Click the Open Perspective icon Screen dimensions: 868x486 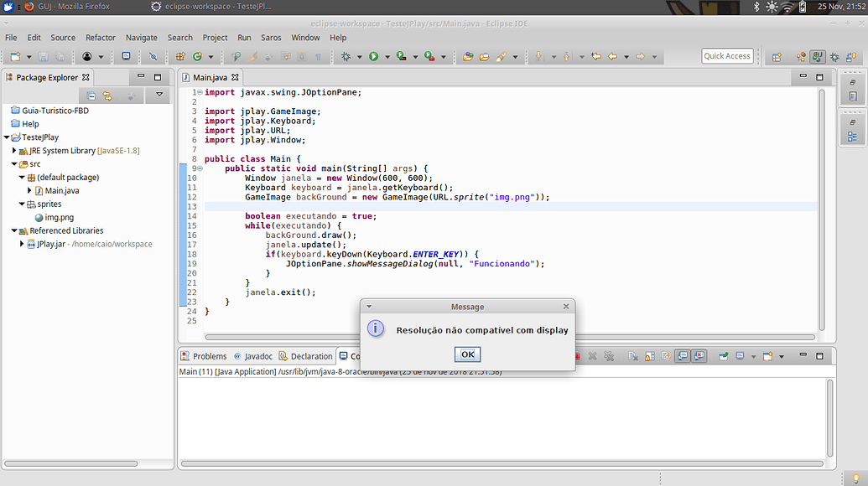point(777,57)
